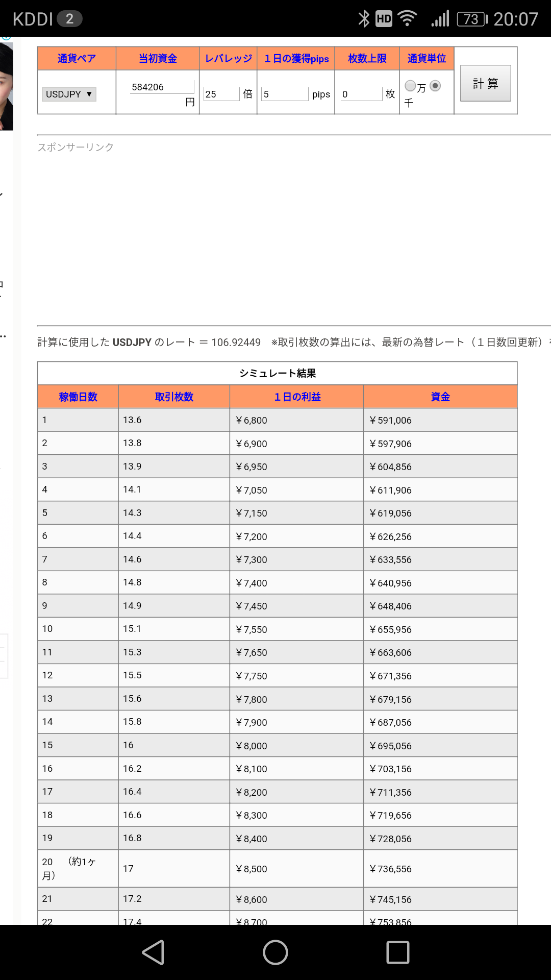Screen dimensions: 551x980
Task: Click the ¥7,050 daily profit cell
Action: [296, 490]
